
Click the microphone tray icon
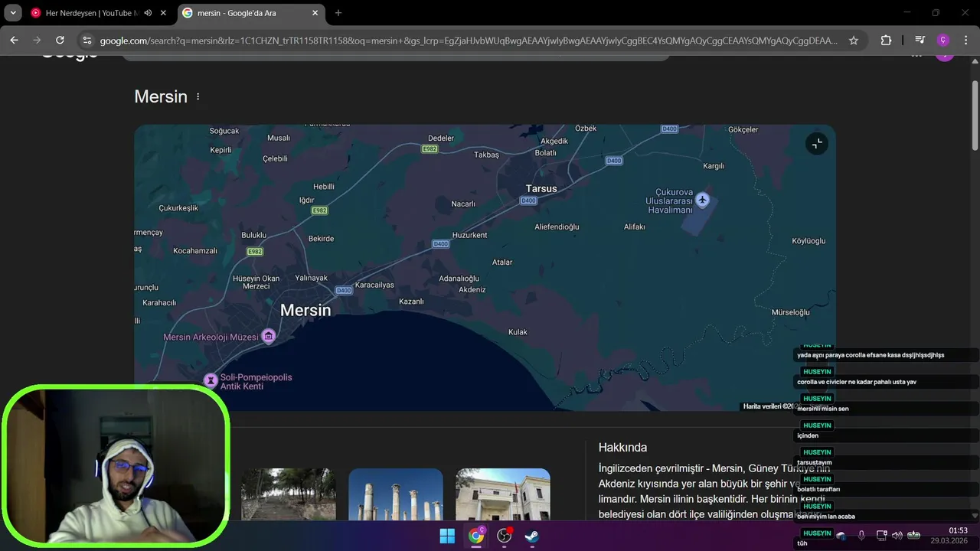(x=862, y=536)
